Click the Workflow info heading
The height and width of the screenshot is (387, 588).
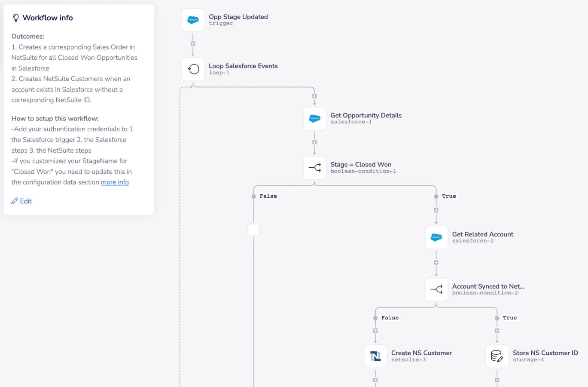(48, 18)
